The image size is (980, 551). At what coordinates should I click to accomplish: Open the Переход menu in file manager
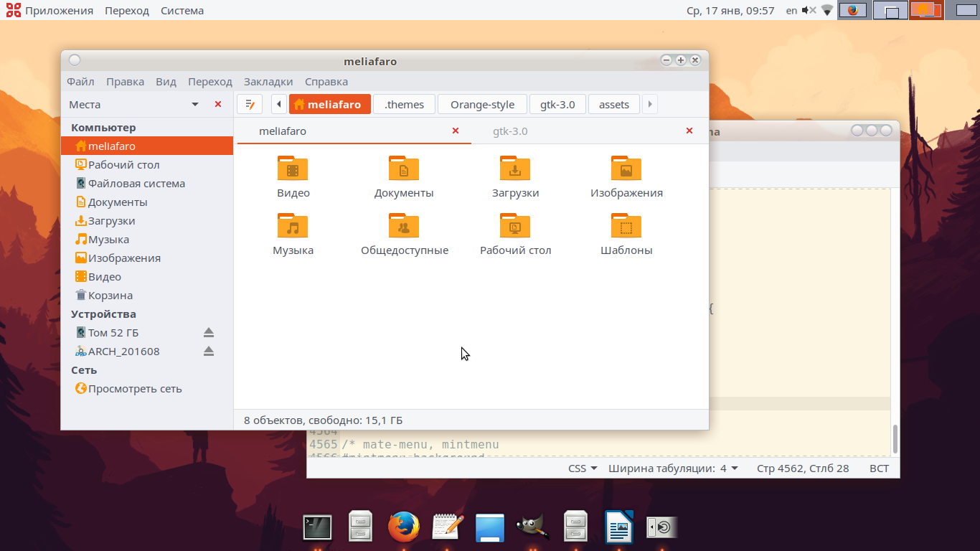210,82
